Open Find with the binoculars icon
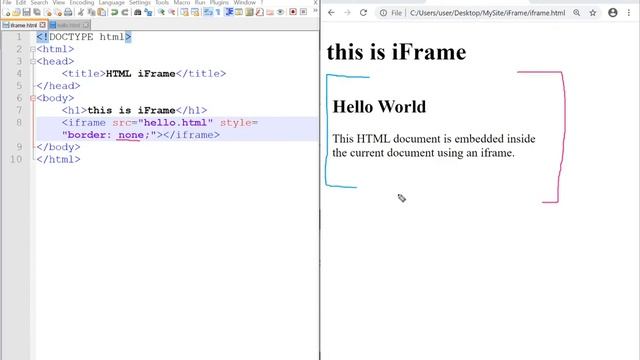This screenshot has width=640, height=360. pos(138,12)
